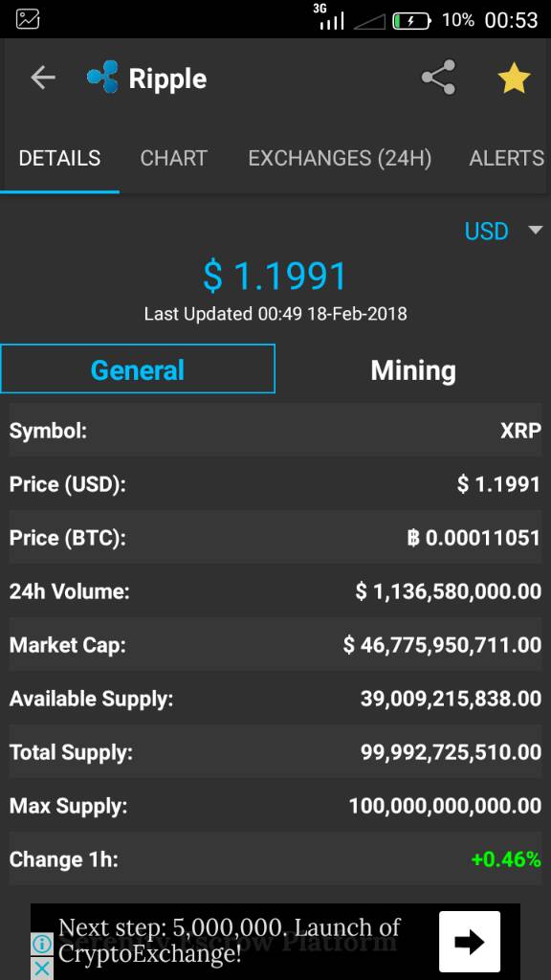
Task: Close the ad with X icon
Action: 42,969
